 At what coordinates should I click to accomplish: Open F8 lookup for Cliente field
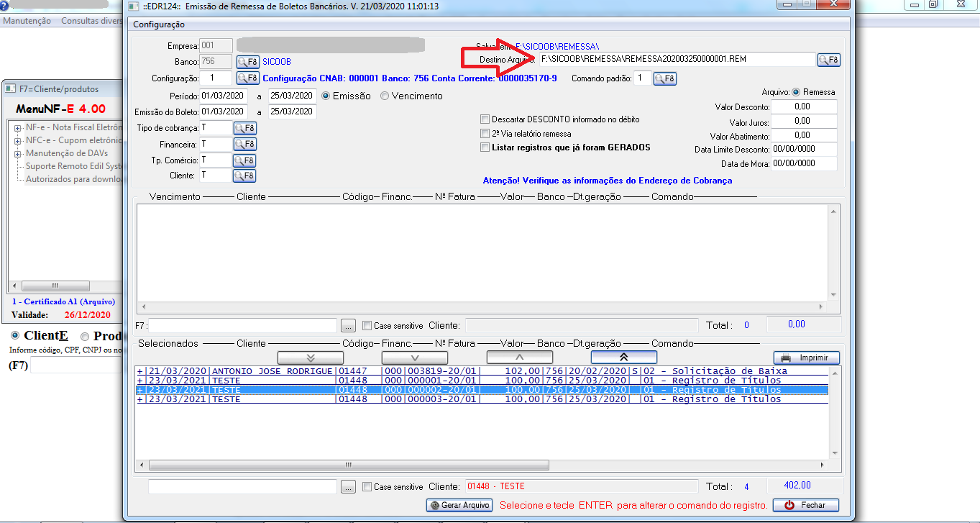click(x=244, y=176)
